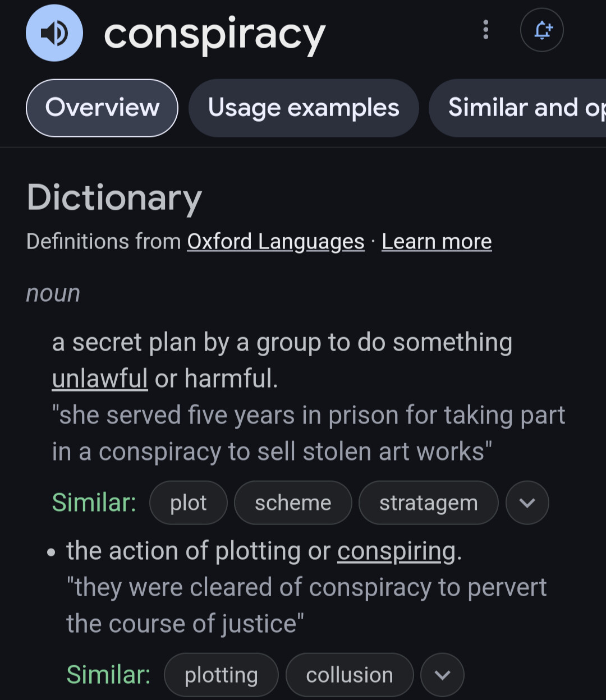Tap the Dictionary section heading
The height and width of the screenshot is (700, 606).
(x=114, y=198)
